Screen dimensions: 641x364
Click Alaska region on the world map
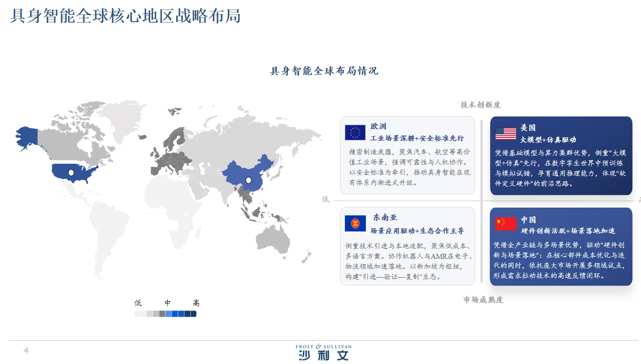(27, 138)
